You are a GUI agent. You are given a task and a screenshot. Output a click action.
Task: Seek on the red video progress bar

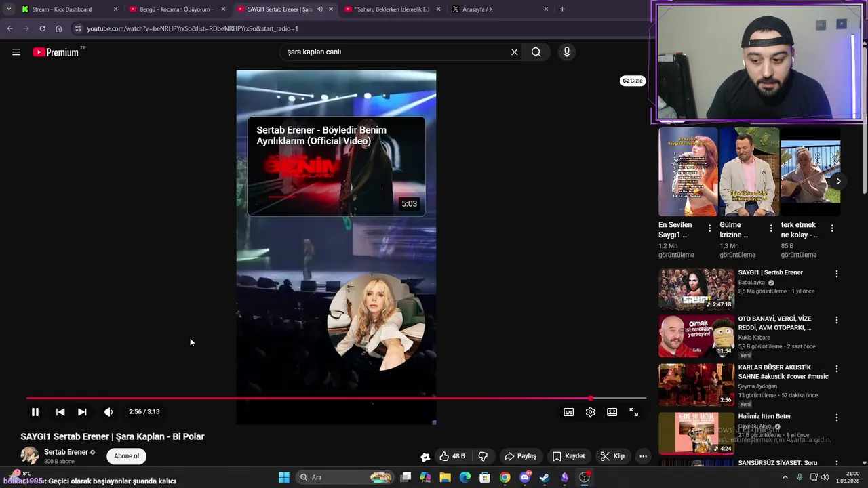coord(336,399)
